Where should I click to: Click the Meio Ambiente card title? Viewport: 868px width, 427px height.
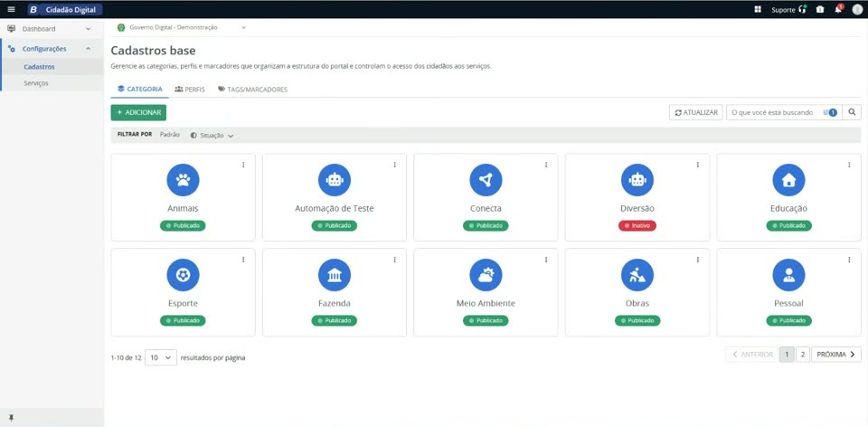point(486,303)
